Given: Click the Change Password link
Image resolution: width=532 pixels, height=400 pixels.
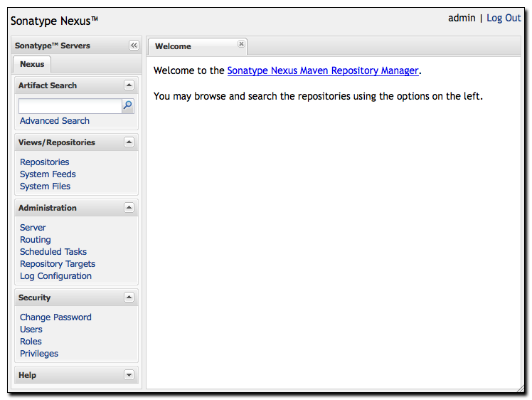Looking at the screenshot, I should click(55, 317).
